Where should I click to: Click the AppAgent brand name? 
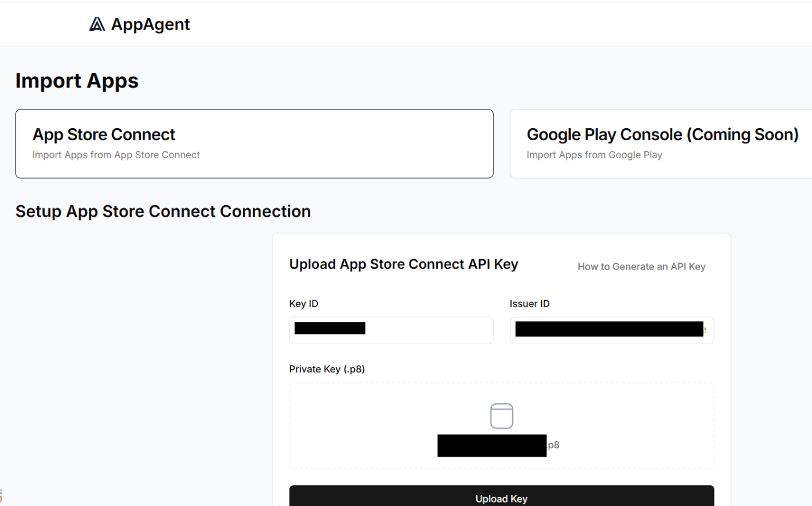(150, 24)
